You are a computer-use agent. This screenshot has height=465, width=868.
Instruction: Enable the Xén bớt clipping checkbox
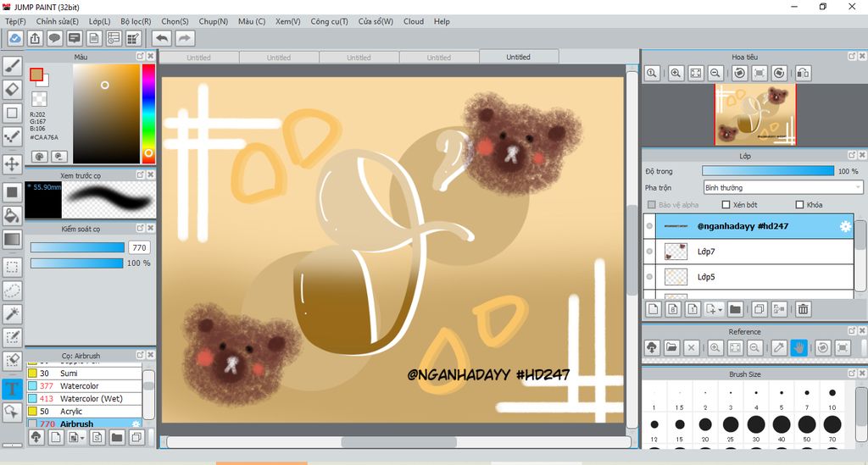726,205
